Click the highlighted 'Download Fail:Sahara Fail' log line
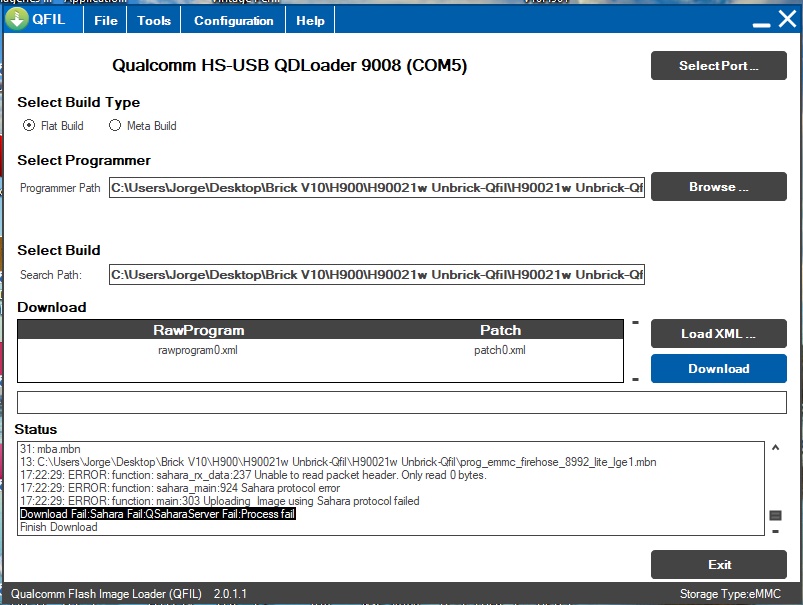The height and width of the screenshot is (605, 803). pos(158,514)
